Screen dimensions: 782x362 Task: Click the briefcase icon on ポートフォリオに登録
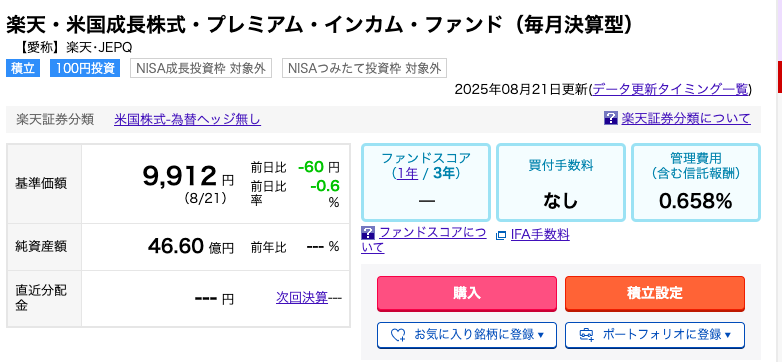click(x=586, y=335)
